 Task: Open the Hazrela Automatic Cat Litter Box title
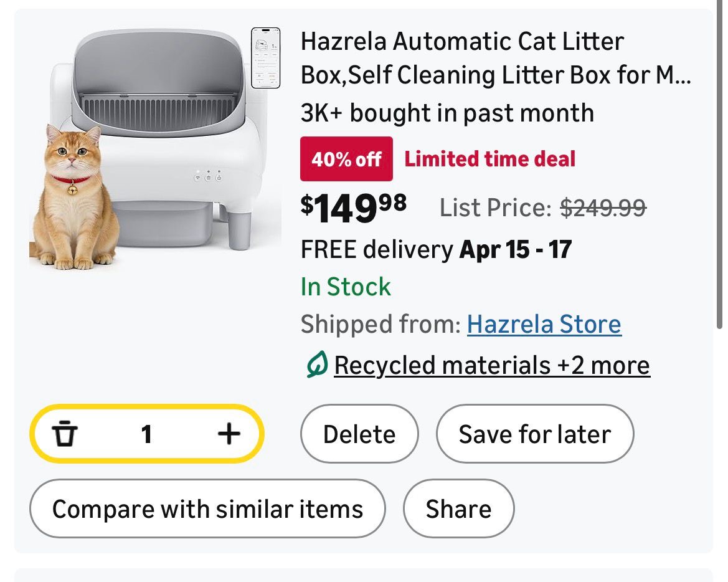pos(496,59)
